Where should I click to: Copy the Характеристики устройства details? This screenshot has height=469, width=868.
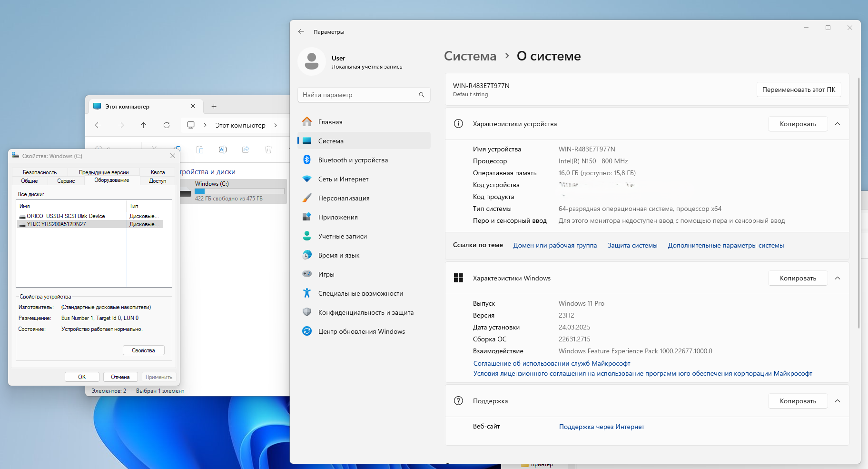(x=798, y=124)
